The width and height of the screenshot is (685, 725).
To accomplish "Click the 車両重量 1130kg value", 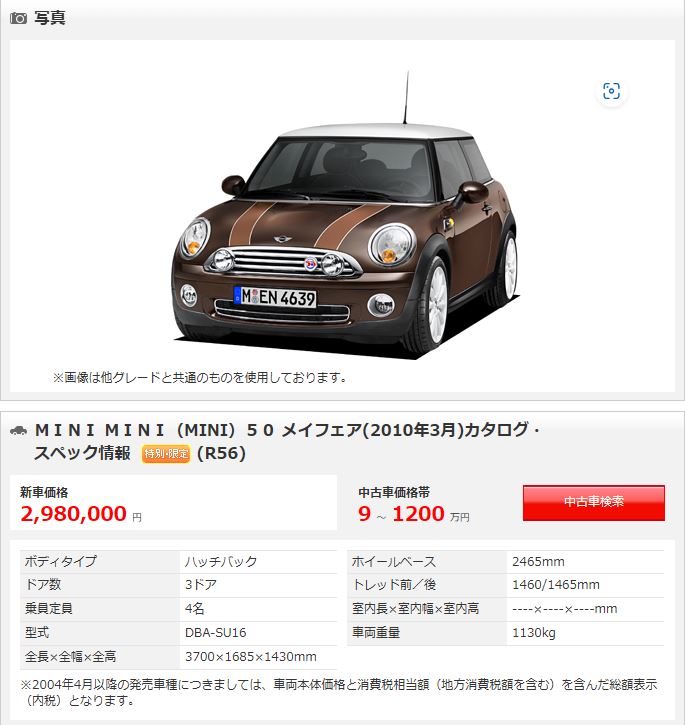I will 534,632.
